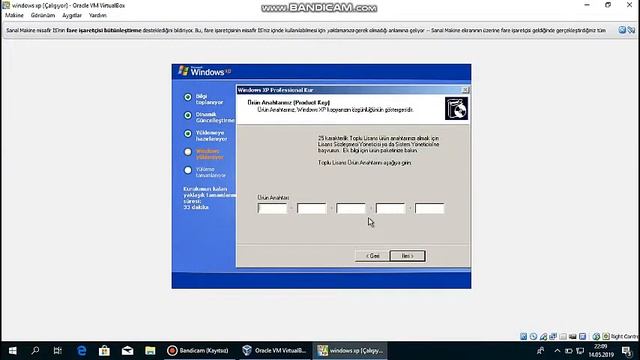Click the İleri next button in setup
640x360 pixels.
click(x=407, y=256)
